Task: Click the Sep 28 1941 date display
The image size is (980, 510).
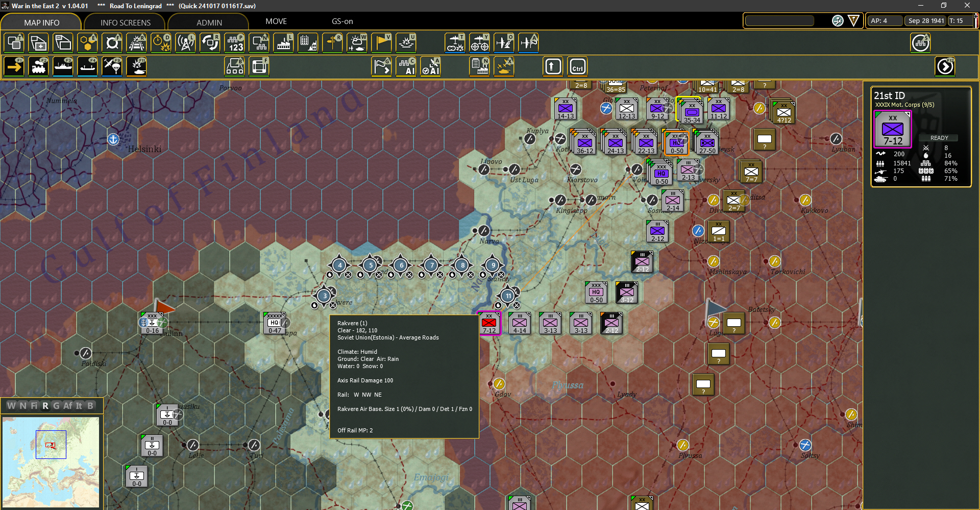Action: tap(926, 21)
